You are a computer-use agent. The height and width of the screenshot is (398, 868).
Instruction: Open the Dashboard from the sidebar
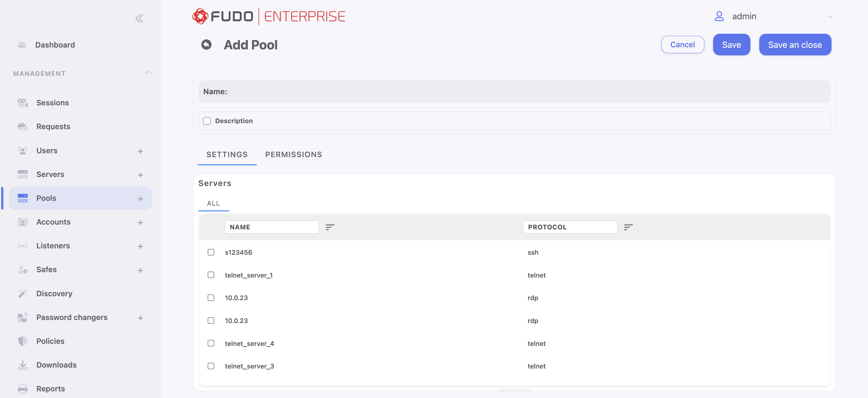point(22,45)
